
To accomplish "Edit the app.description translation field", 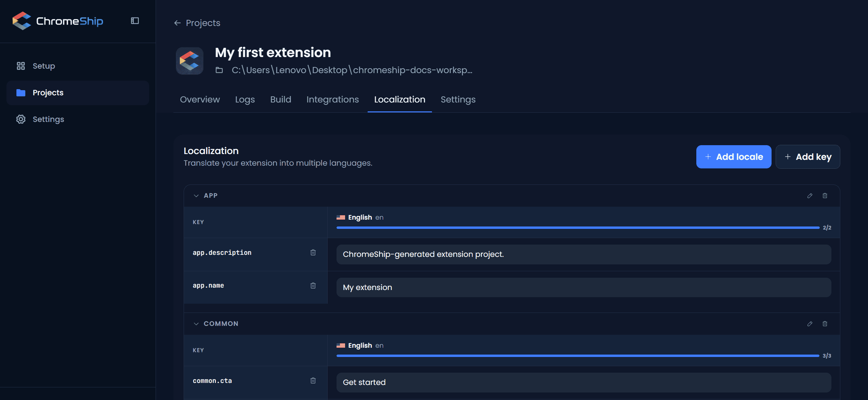I will (x=584, y=254).
